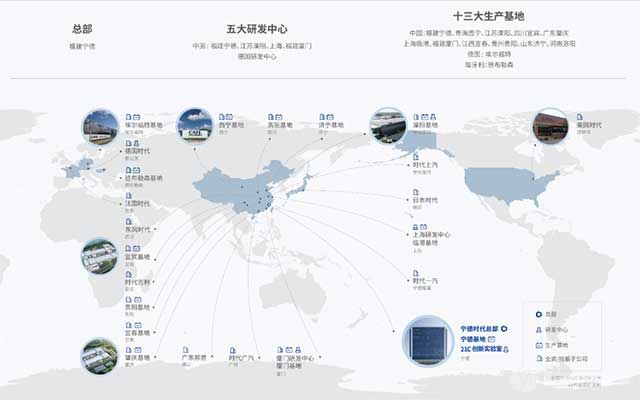Click the battery icon beside 宁德基地
Viewport: 640px width, 400px height.
click(x=491, y=339)
